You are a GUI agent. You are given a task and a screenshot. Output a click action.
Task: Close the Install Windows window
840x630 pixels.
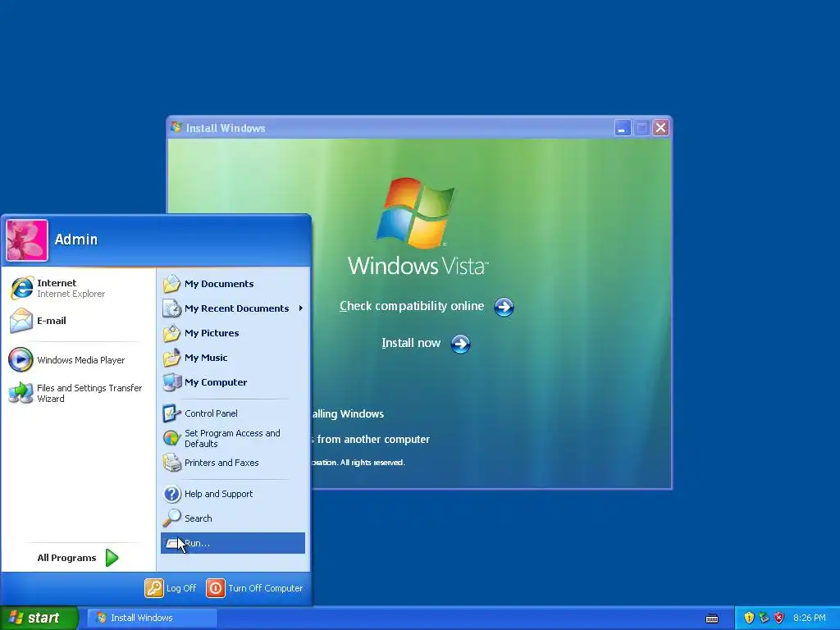660,128
